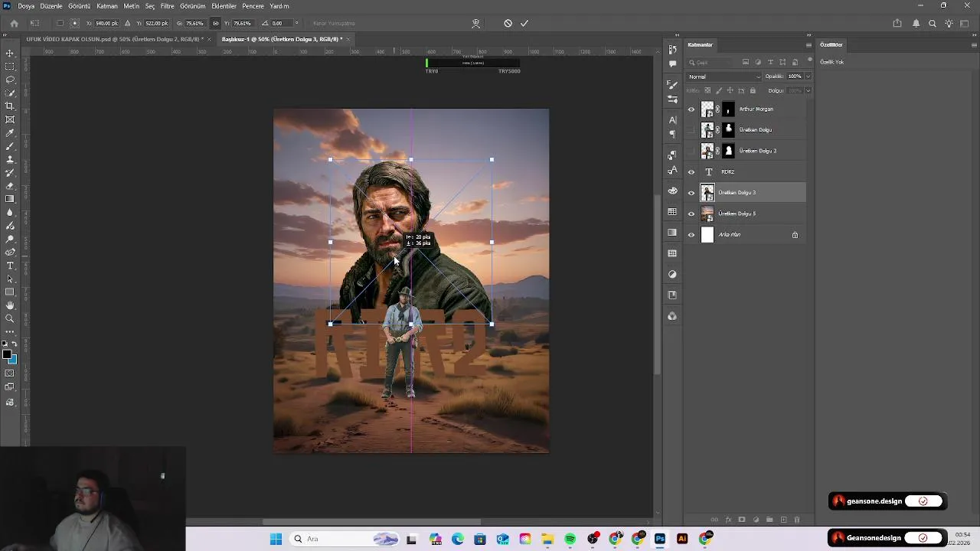Image resolution: width=980 pixels, height=551 pixels.
Task: Open Spotify from the taskbar
Action: coord(570,539)
